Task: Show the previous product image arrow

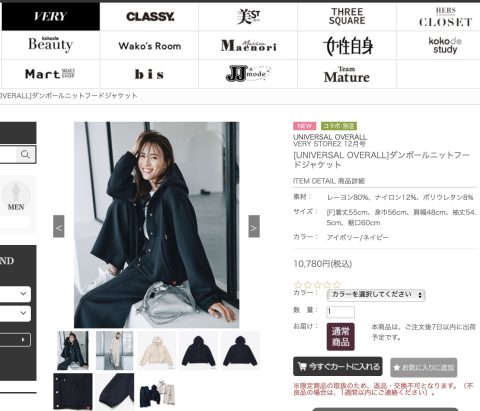Action: coord(59,226)
